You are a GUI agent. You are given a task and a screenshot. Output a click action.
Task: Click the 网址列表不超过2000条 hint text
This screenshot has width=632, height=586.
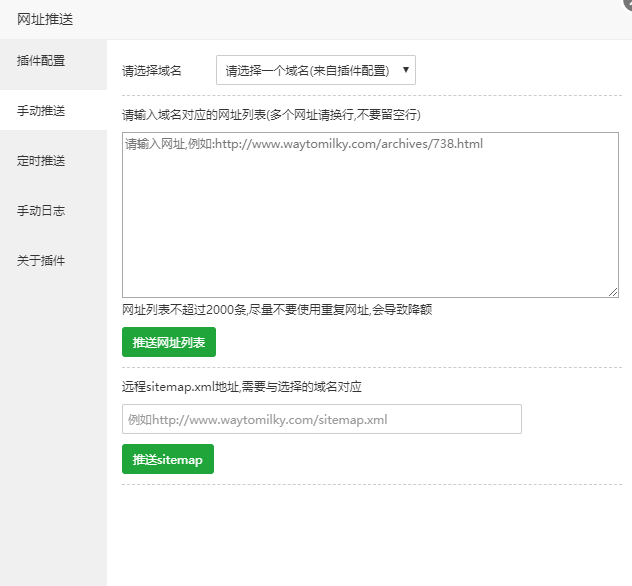click(277, 310)
